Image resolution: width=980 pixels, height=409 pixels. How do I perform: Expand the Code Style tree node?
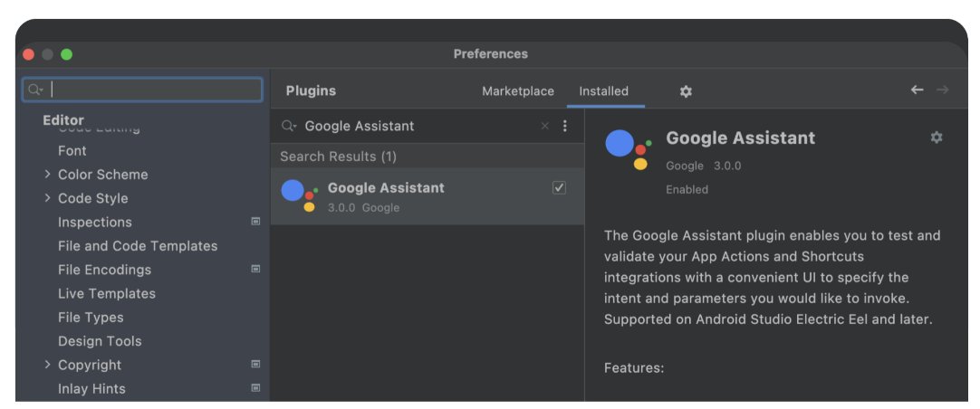point(47,198)
